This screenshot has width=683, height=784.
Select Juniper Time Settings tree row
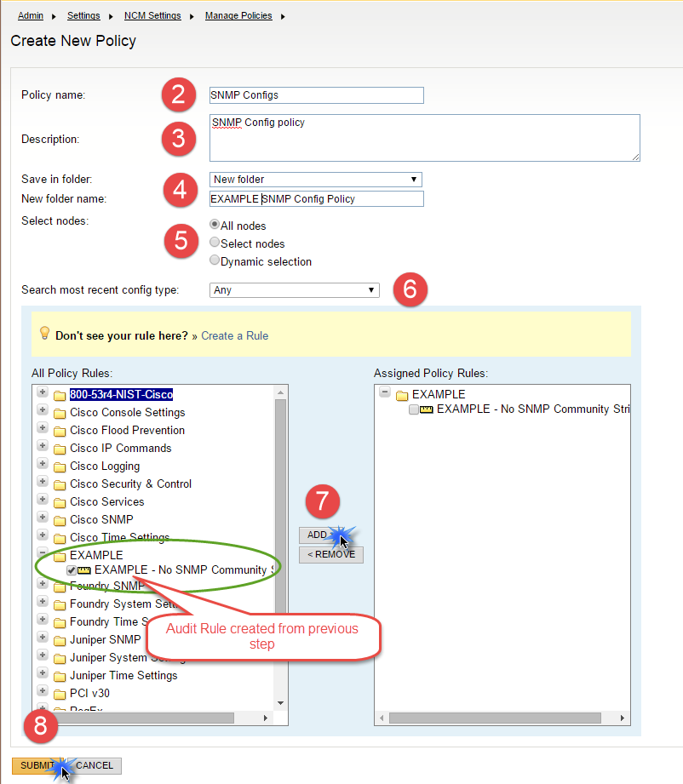(x=123, y=676)
